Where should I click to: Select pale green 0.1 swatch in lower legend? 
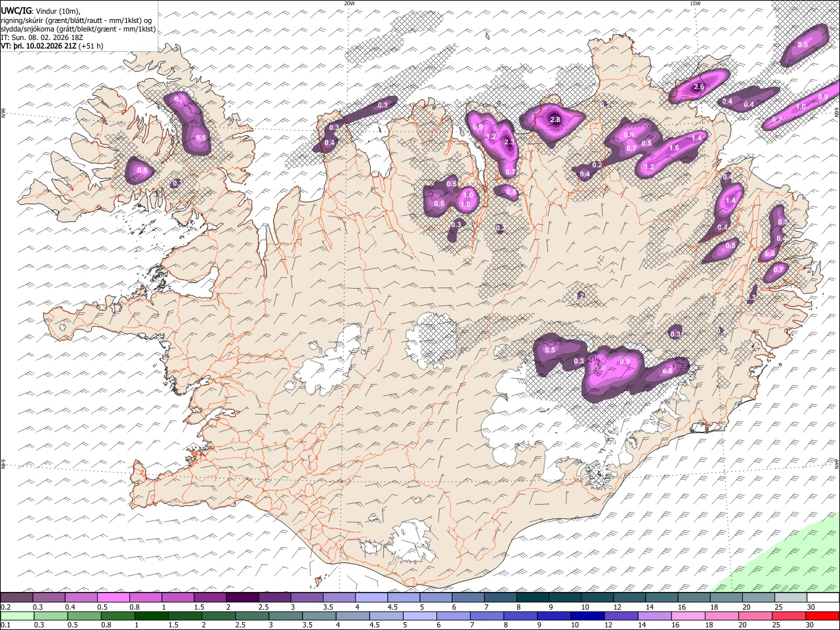[x=17, y=616]
